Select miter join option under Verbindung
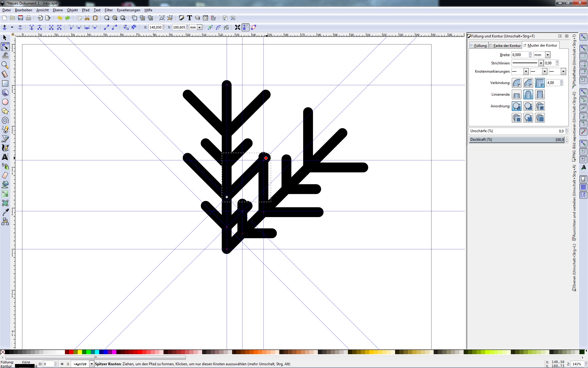Viewport: 588px width, 368px height. [540, 83]
